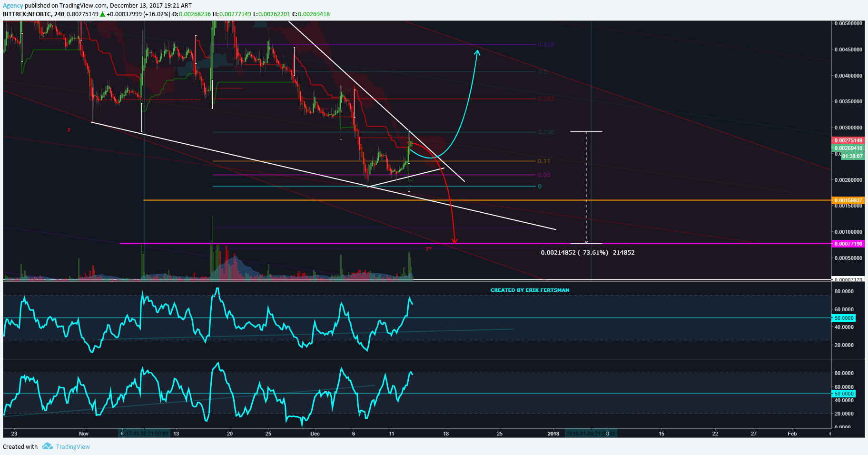Image resolution: width=868 pixels, height=455 pixels.
Task: Click the CREATED BY ERIK FERTSMAN label
Action: (530, 290)
